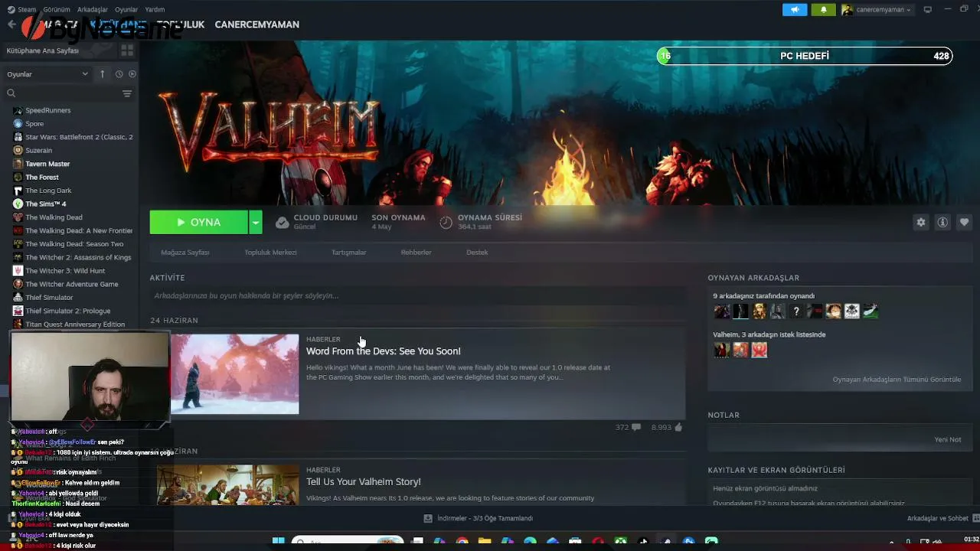Switch to Big Picture mode icon

click(x=928, y=10)
